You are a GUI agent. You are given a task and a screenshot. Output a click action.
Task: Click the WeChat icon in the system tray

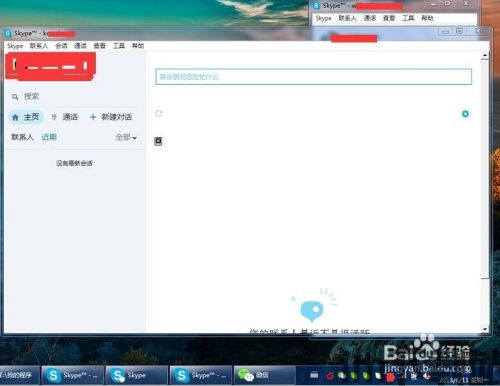click(x=342, y=376)
